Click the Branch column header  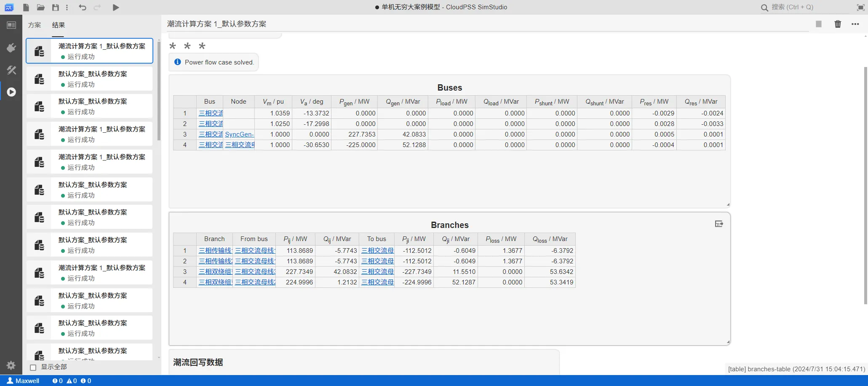tap(214, 239)
